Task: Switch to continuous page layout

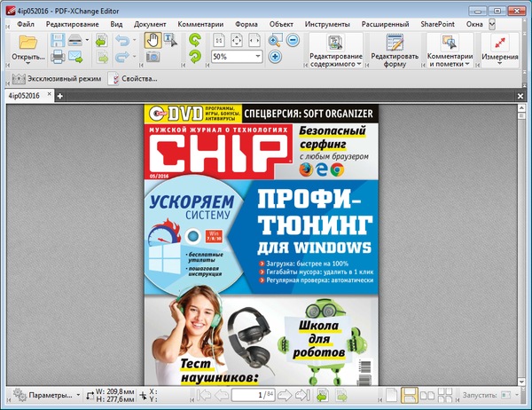Action: (x=410, y=394)
